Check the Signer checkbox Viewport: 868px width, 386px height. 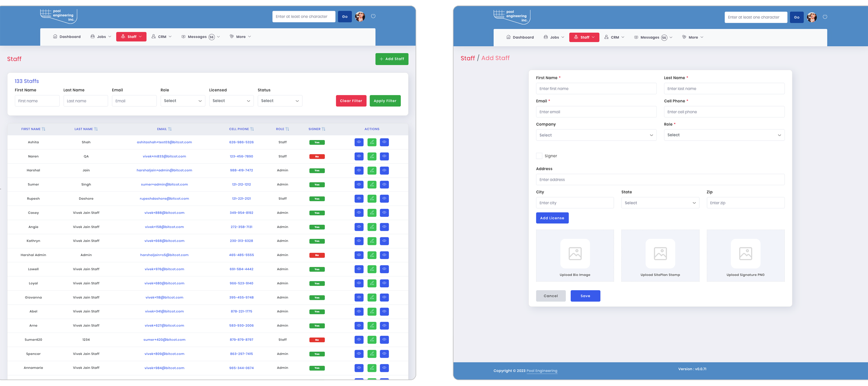coord(539,156)
